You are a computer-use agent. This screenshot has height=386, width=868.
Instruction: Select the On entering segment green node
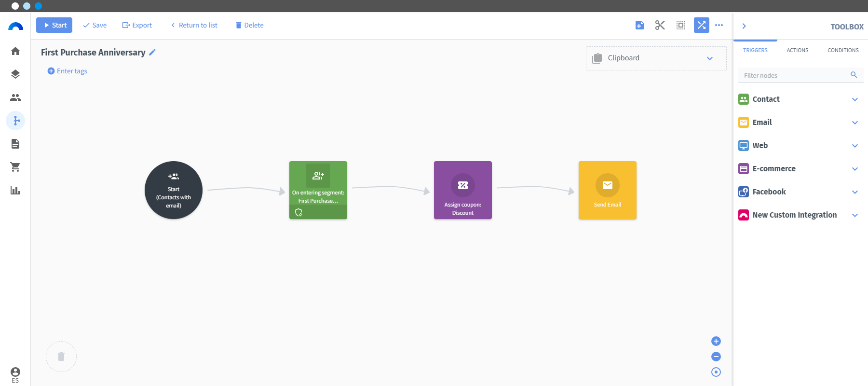318,190
